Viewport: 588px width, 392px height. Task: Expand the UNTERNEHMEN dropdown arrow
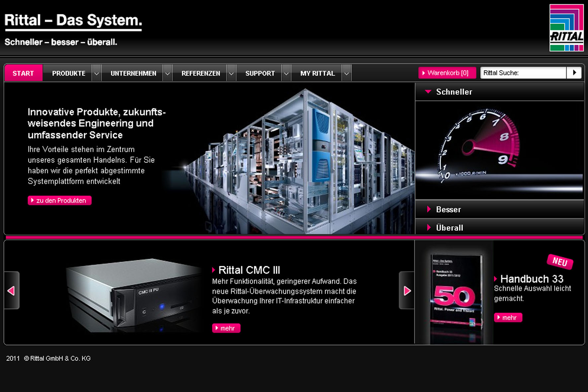tap(168, 73)
